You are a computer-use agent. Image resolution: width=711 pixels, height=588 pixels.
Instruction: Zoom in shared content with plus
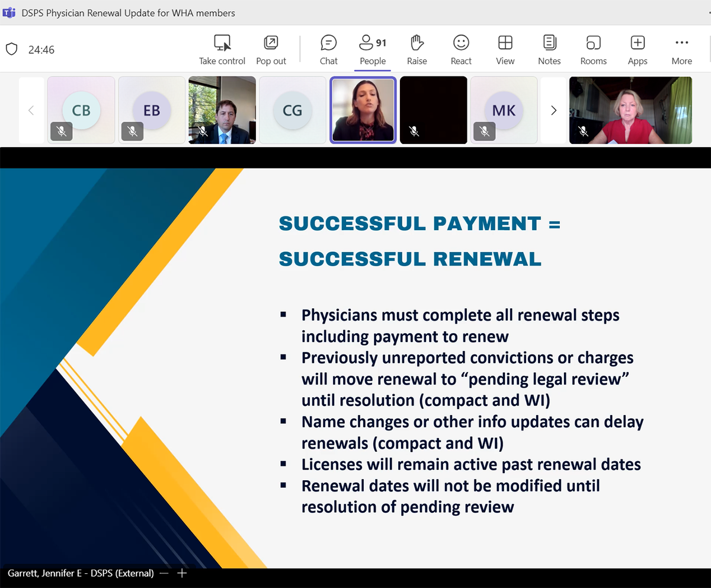182,573
